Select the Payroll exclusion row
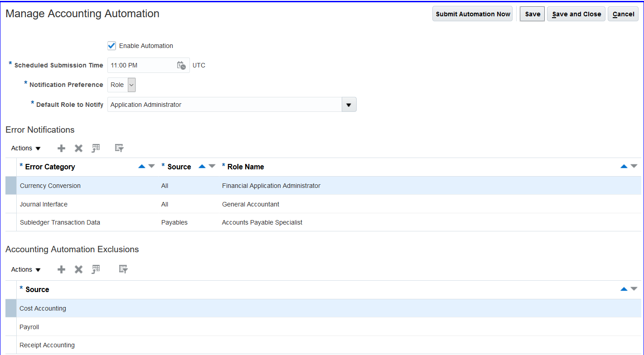Viewport: 644px width, 355px height. (29, 327)
